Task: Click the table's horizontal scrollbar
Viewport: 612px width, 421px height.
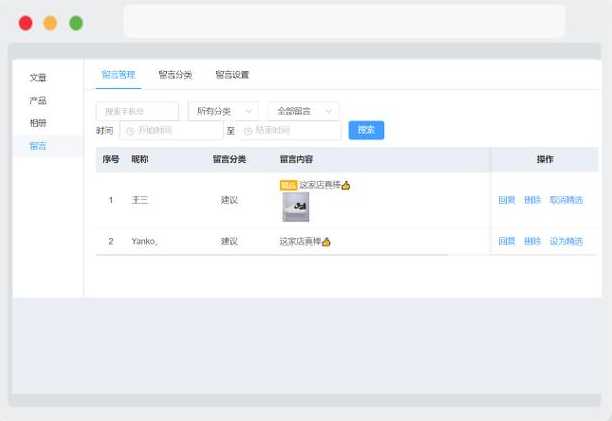Action: click(272, 255)
